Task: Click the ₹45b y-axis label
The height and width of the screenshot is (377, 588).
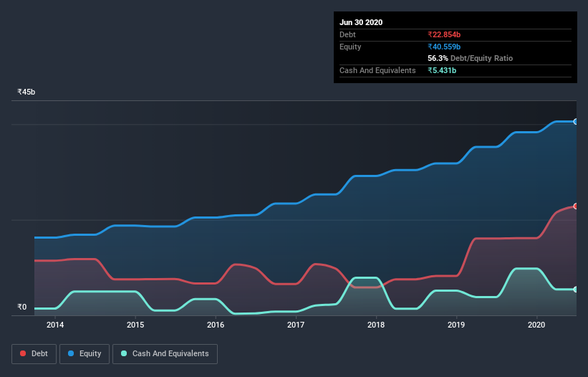Action: click(26, 92)
